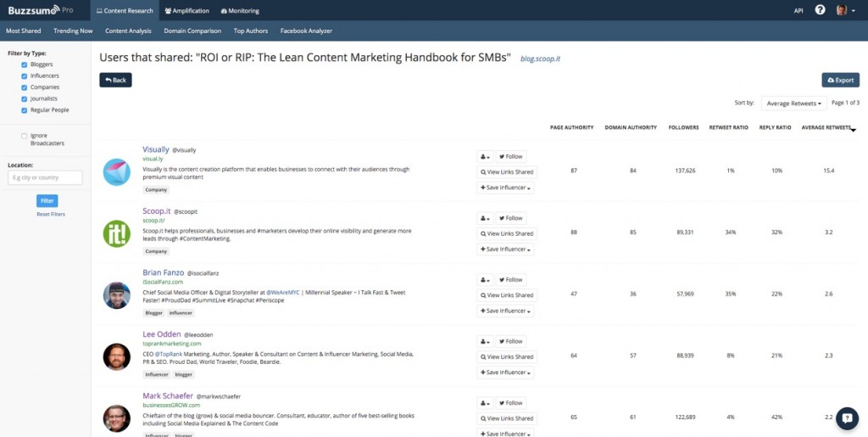Sort by Domain Authority column header
The width and height of the screenshot is (868, 437).
[x=631, y=127]
